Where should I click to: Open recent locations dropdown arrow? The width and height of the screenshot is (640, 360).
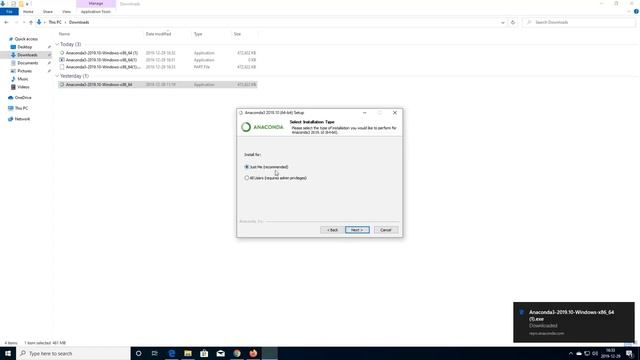pos(23,22)
